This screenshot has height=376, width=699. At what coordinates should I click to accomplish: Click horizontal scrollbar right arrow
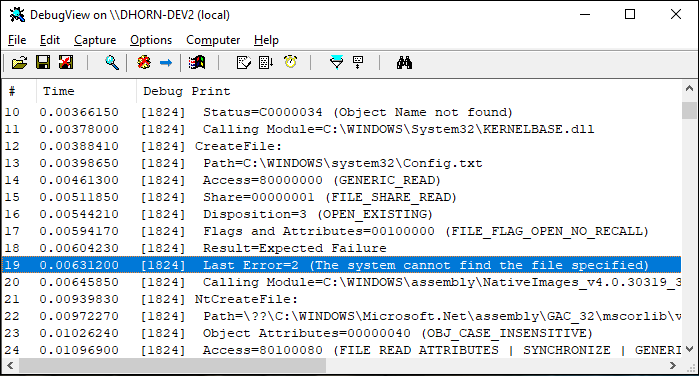(673, 366)
